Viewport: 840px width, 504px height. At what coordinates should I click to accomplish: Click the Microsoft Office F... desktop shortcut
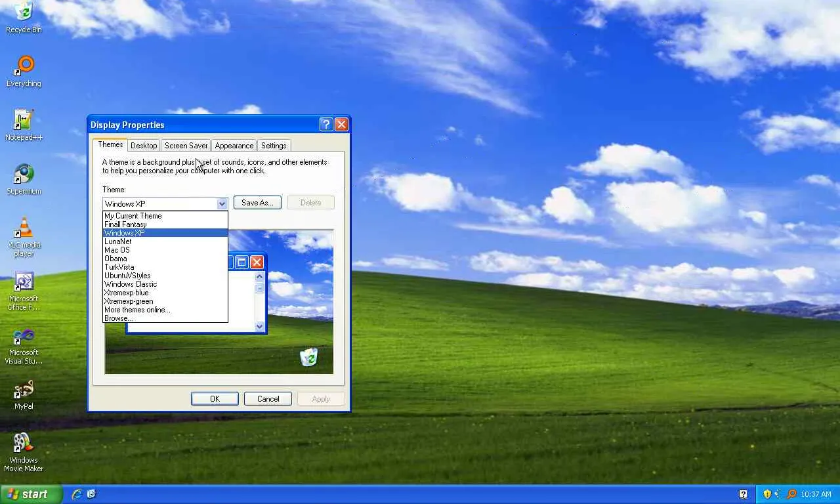24,291
